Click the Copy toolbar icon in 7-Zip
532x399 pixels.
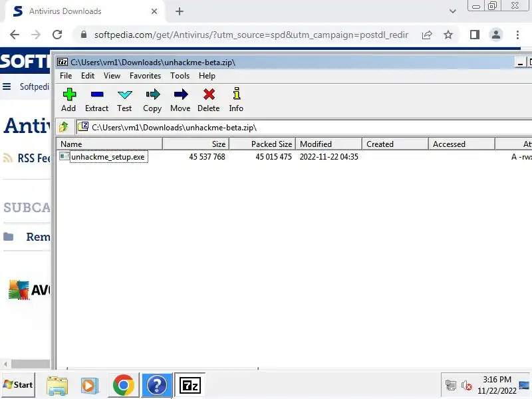(x=153, y=94)
